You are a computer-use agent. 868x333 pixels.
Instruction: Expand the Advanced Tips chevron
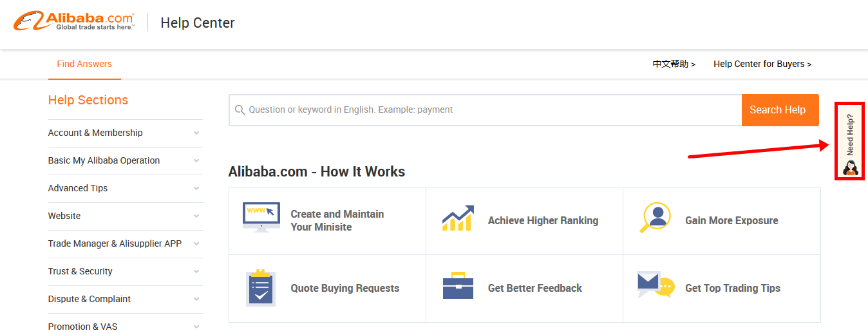tap(196, 188)
